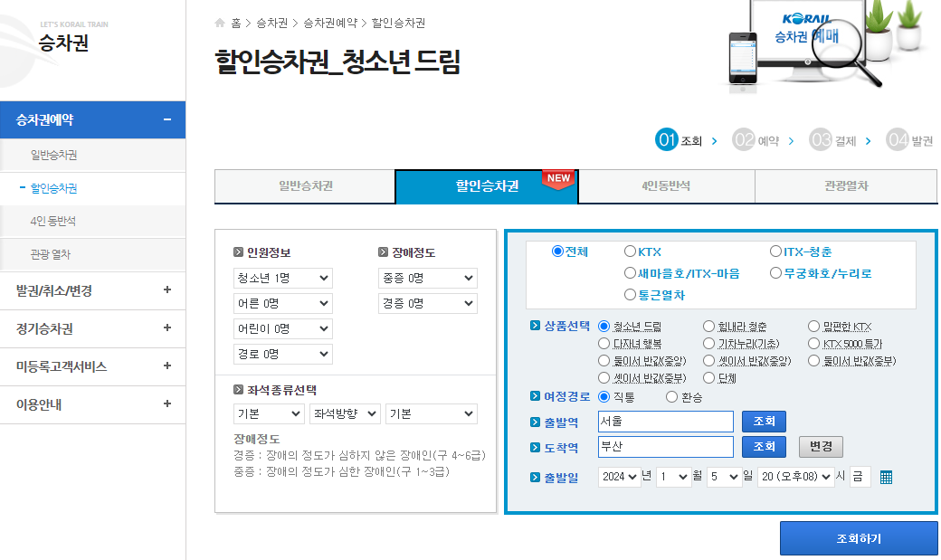Viewport: 941px width, 560px height.
Task: Click the 조회하기 search button
Action: pyautogui.click(x=858, y=537)
